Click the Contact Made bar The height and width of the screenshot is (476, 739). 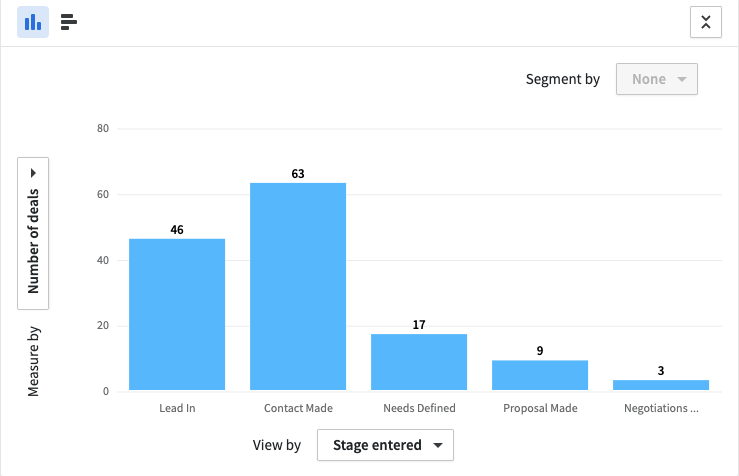[x=298, y=287]
